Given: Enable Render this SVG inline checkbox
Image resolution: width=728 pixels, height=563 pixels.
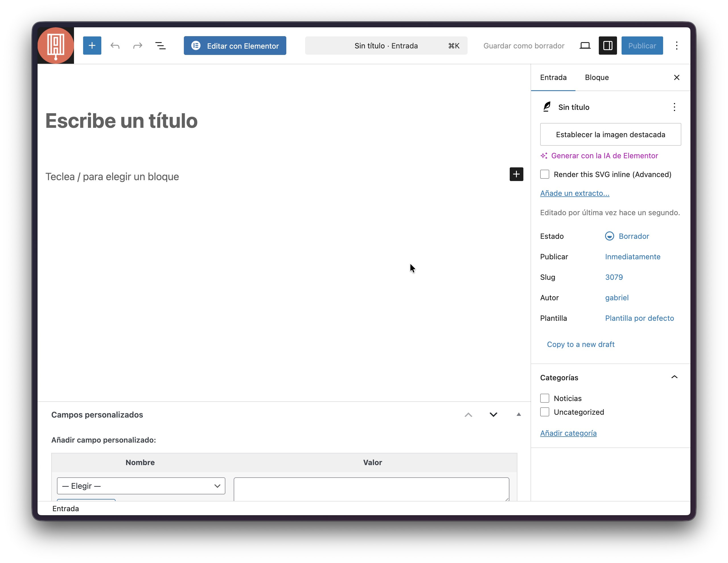Looking at the screenshot, I should [544, 174].
